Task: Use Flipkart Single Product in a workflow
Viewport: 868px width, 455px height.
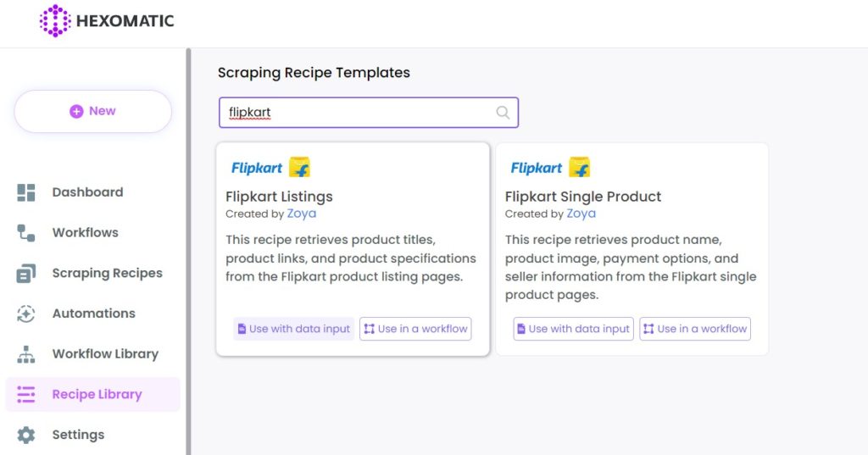Action: (695, 329)
